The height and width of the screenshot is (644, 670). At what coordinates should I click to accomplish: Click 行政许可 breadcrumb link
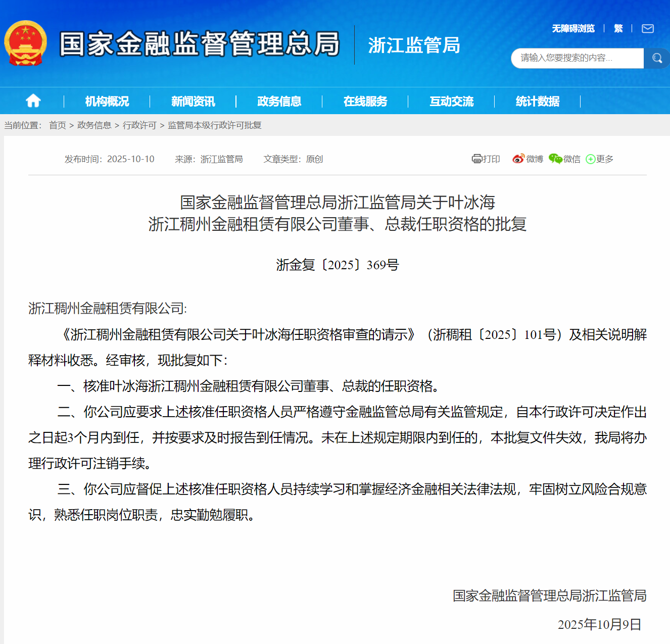(139, 125)
